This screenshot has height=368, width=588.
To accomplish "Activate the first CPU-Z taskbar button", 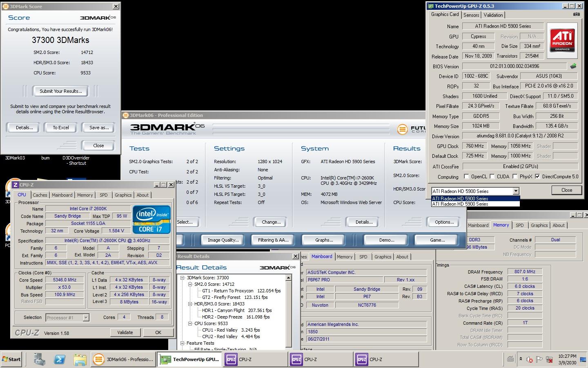I will 256,359.
